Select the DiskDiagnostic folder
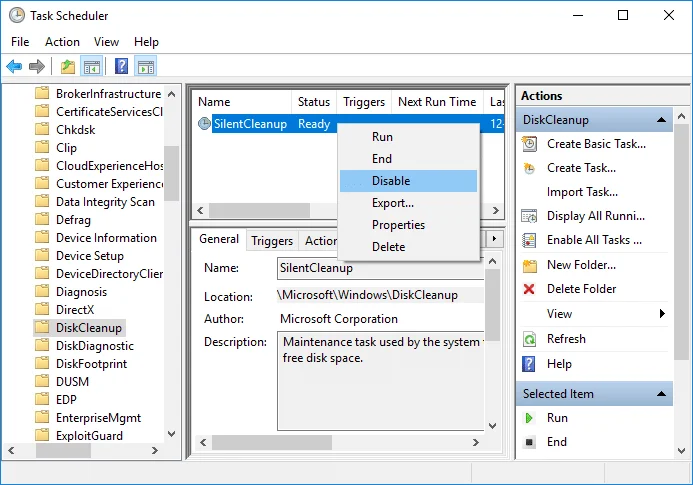The height and width of the screenshot is (485, 693). pos(95,346)
